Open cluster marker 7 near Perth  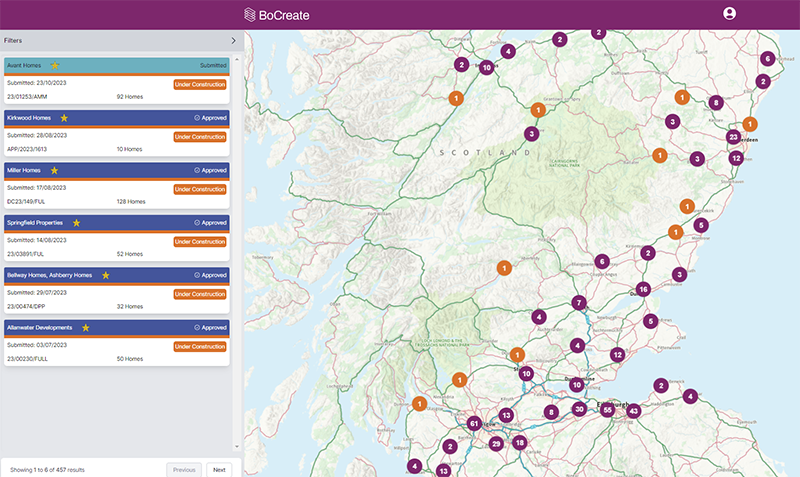(x=579, y=303)
